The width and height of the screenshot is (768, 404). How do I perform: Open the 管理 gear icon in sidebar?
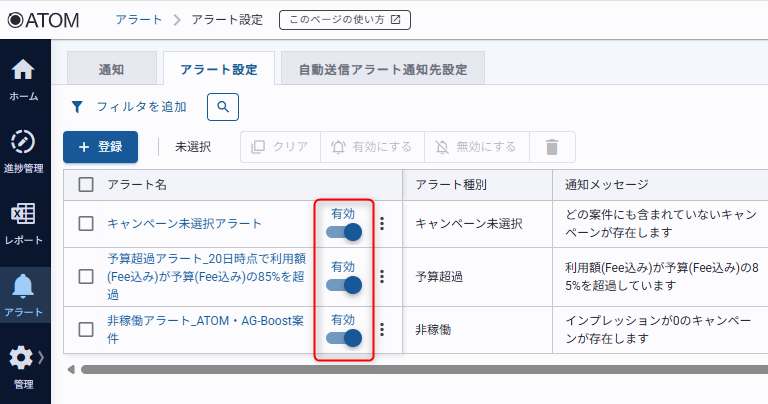pyautogui.click(x=21, y=358)
